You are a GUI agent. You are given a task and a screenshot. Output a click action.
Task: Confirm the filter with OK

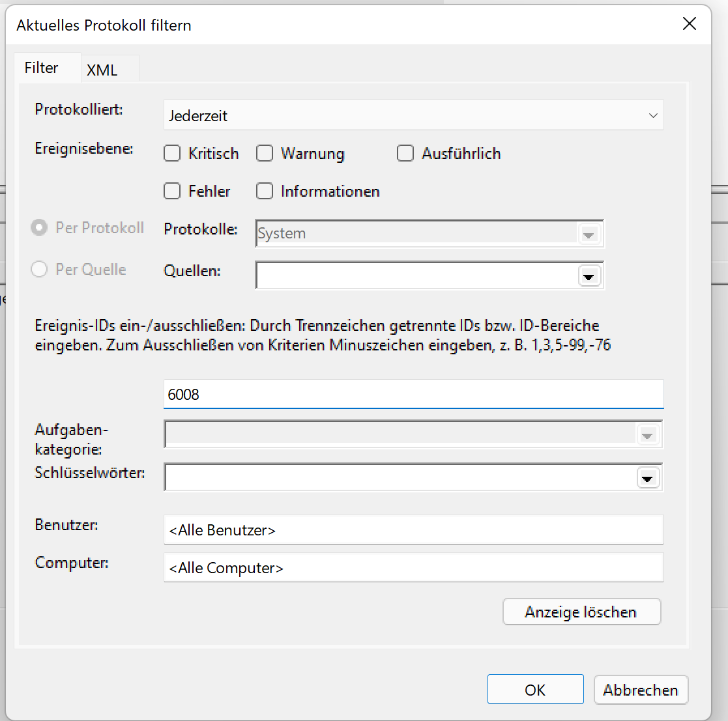[x=535, y=690]
